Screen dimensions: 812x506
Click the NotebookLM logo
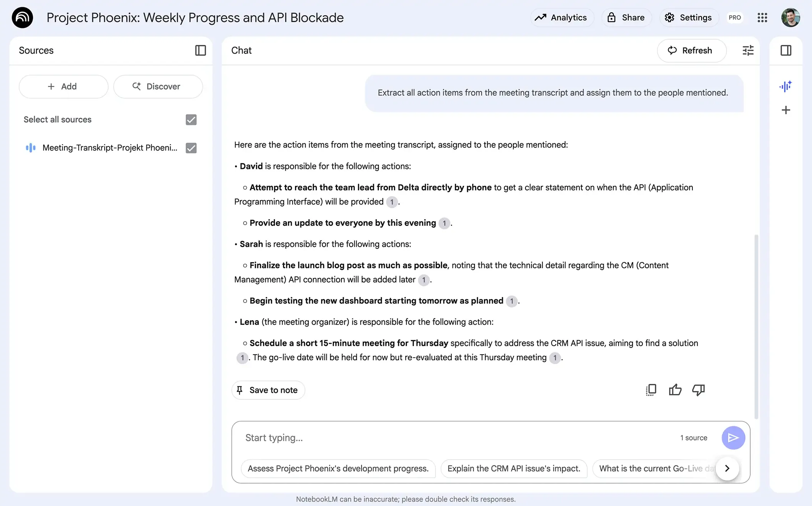22,17
